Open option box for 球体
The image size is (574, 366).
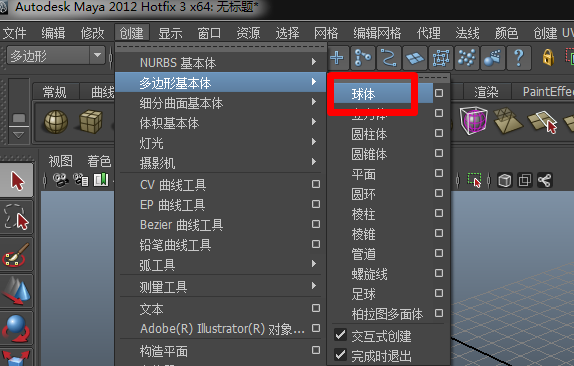click(439, 93)
